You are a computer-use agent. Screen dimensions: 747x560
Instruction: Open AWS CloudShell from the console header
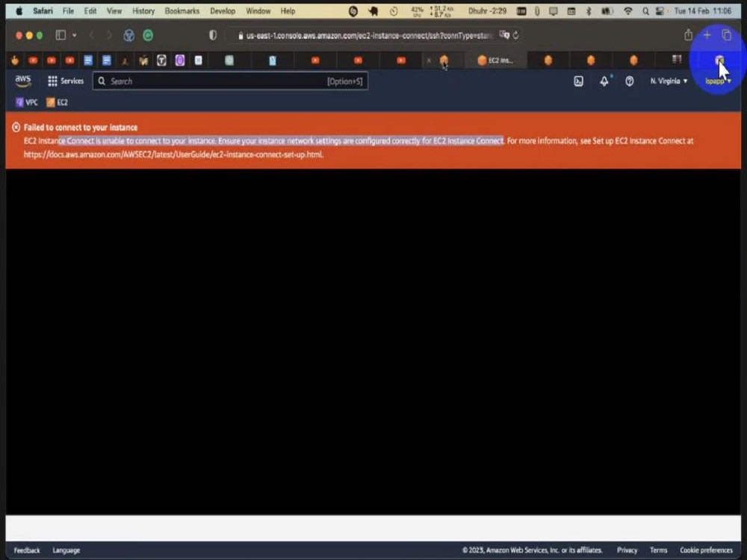point(578,81)
